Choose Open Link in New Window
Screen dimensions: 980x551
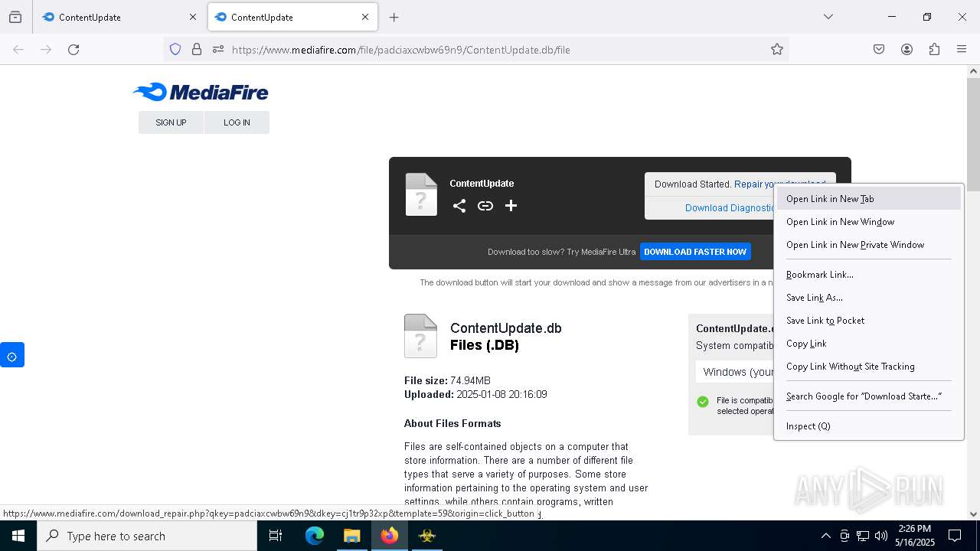click(868, 222)
